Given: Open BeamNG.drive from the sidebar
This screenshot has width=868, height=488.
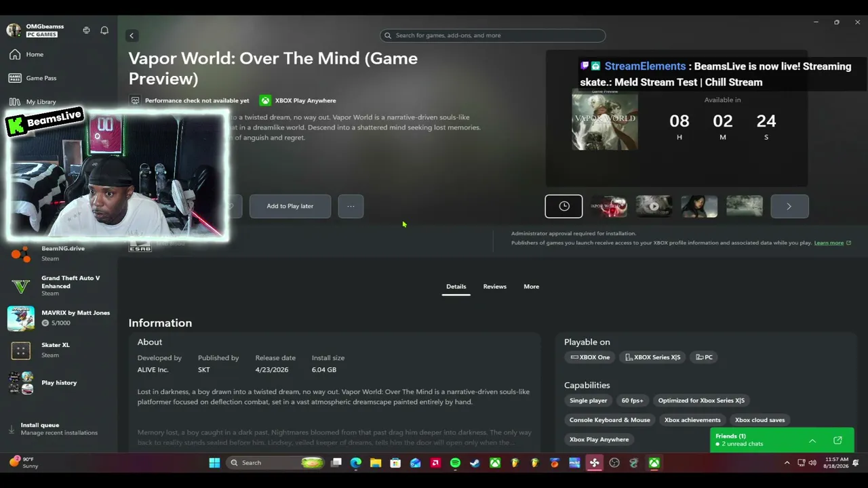Looking at the screenshot, I should [x=58, y=253].
